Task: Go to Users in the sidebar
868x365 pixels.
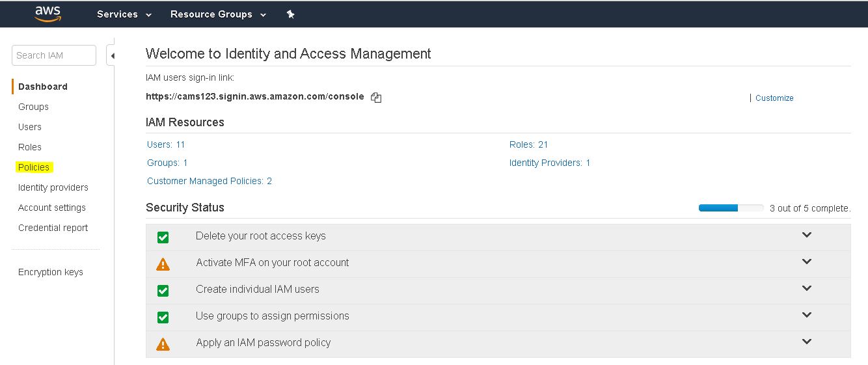Action: (30, 127)
